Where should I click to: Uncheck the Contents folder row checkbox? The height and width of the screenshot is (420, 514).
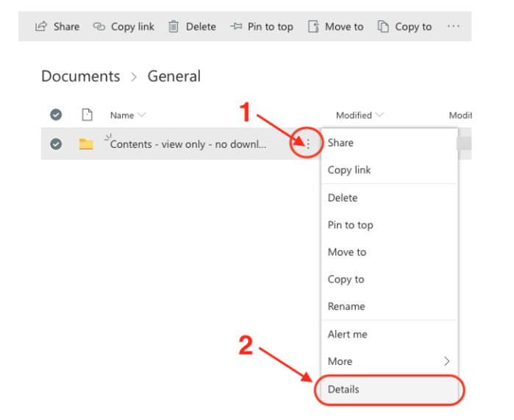coord(56,144)
